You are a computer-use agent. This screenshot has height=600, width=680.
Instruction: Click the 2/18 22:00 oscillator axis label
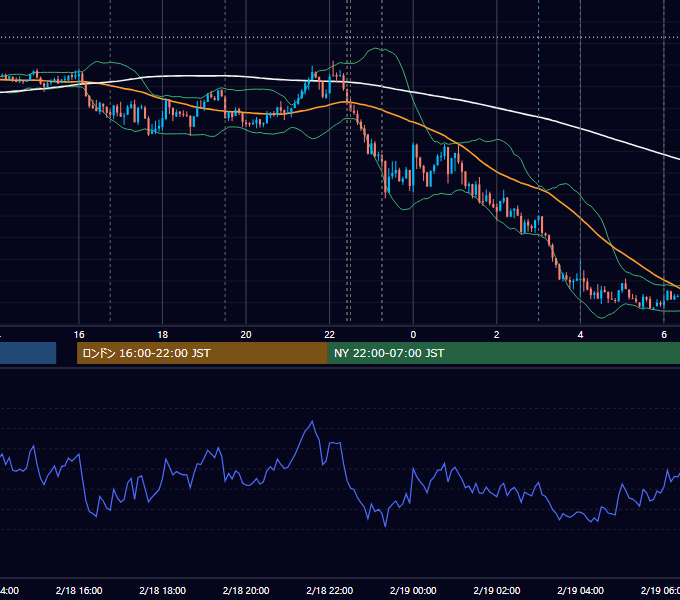coord(330,590)
